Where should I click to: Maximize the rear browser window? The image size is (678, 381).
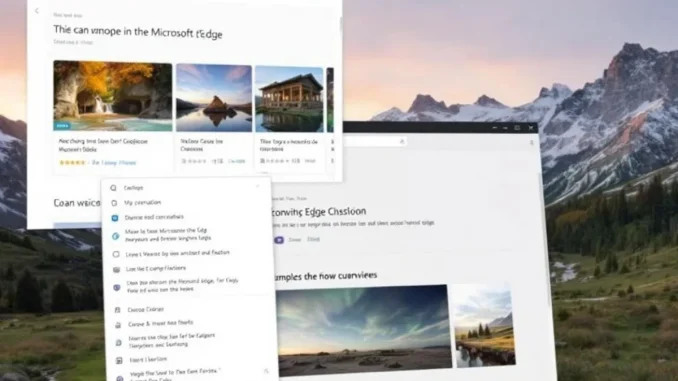coord(517,128)
